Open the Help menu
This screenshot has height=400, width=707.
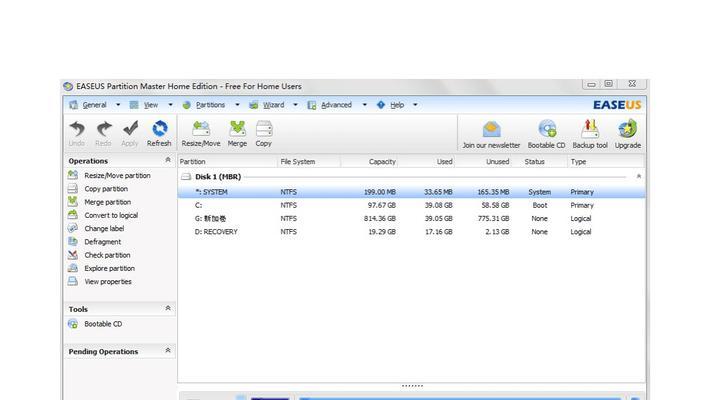[x=397, y=105]
